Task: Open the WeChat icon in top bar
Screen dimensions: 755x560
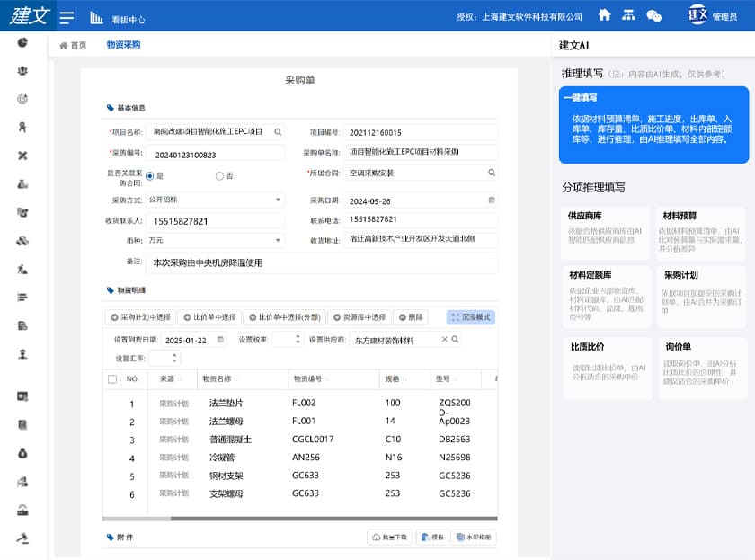Action: coord(654,15)
